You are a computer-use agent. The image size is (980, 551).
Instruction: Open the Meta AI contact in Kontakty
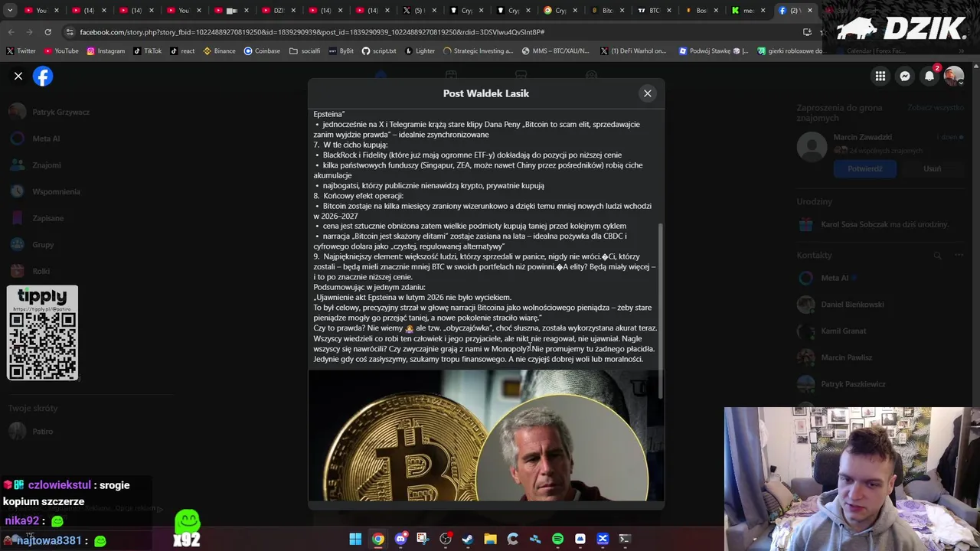click(827, 279)
